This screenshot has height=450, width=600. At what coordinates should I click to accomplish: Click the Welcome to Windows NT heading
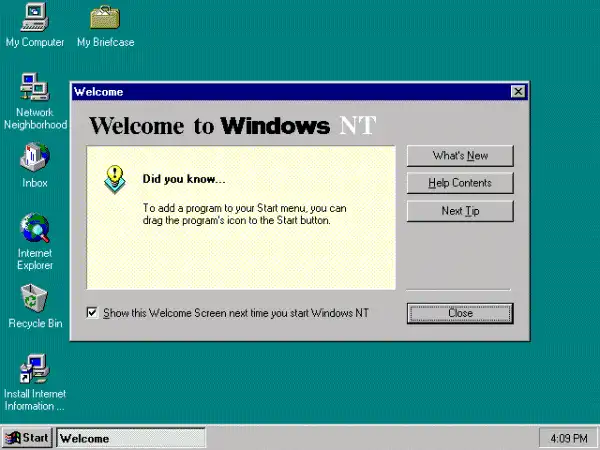pos(234,125)
